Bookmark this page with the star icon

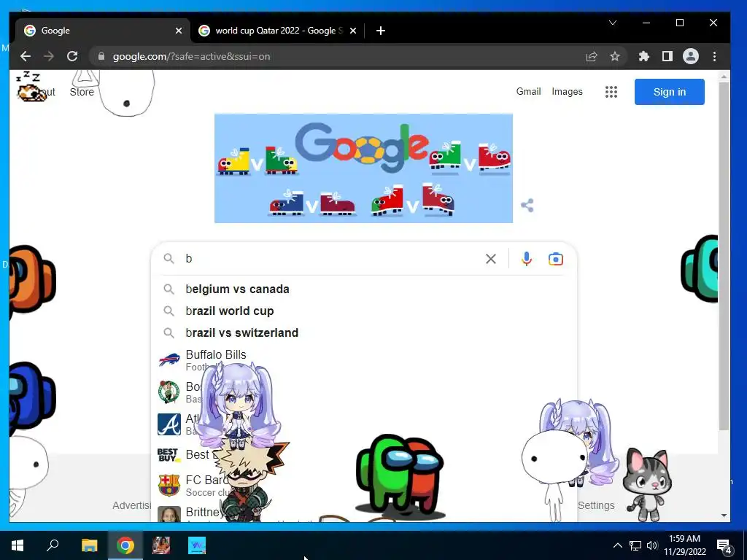(615, 56)
